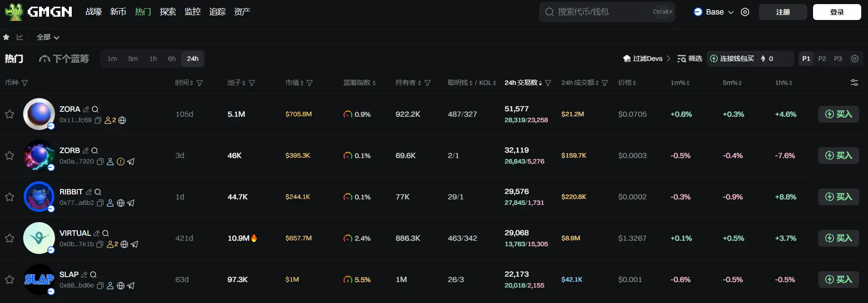Open the line chart icon beside favorites star
Screen dimensions: 868x303
(x=20, y=37)
